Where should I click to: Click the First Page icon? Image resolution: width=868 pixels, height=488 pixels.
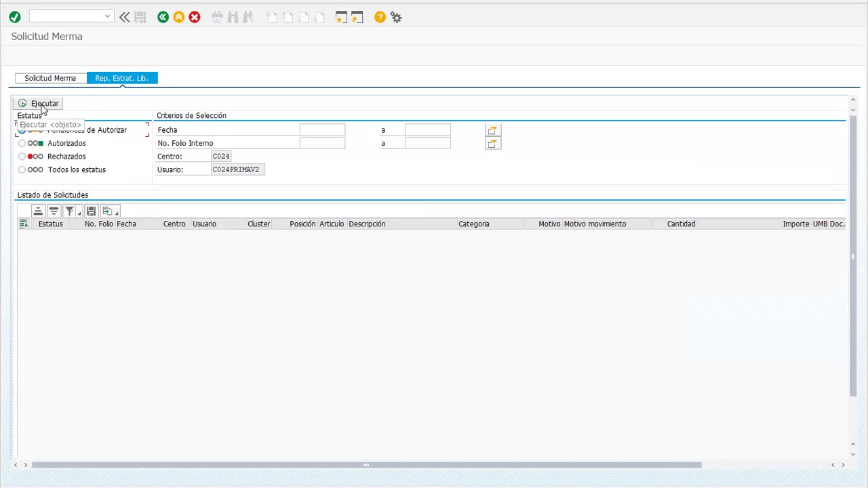(272, 17)
